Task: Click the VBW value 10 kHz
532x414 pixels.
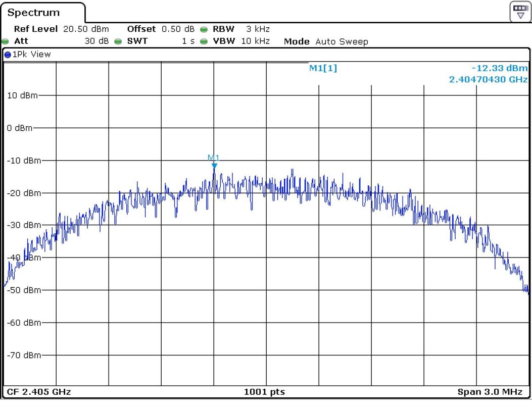Action: pos(255,41)
